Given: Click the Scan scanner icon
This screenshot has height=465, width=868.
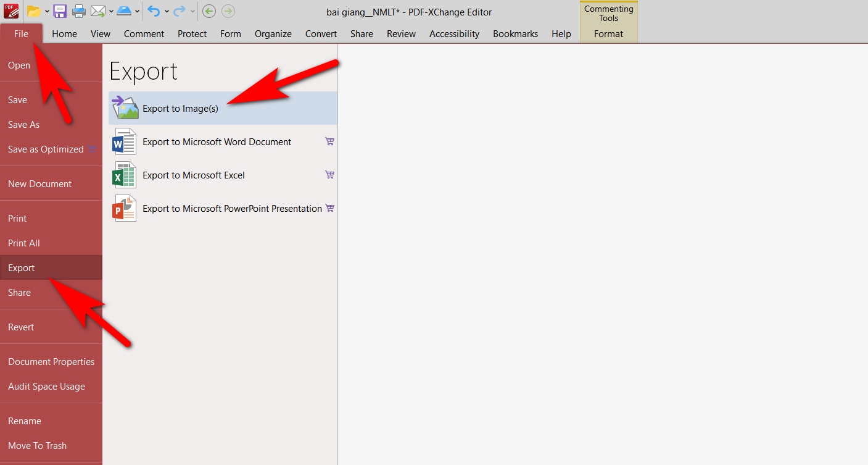Looking at the screenshot, I should coord(124,11).
